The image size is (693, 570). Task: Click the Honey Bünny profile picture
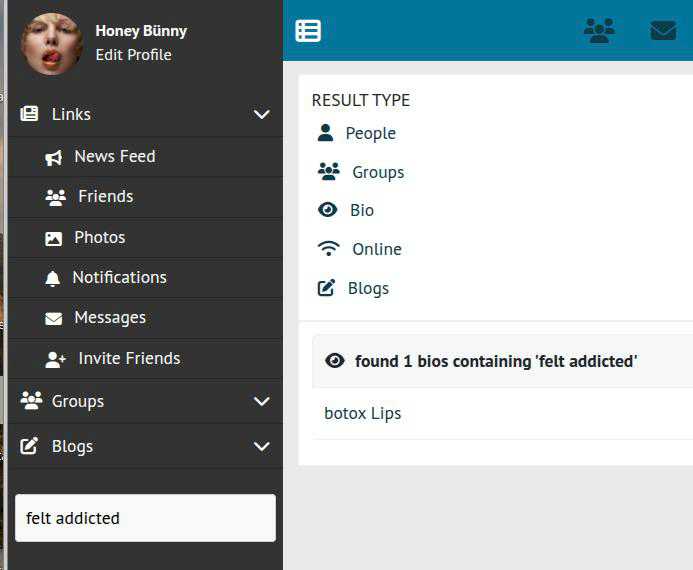pyautogui.click(x=52, y=43)
